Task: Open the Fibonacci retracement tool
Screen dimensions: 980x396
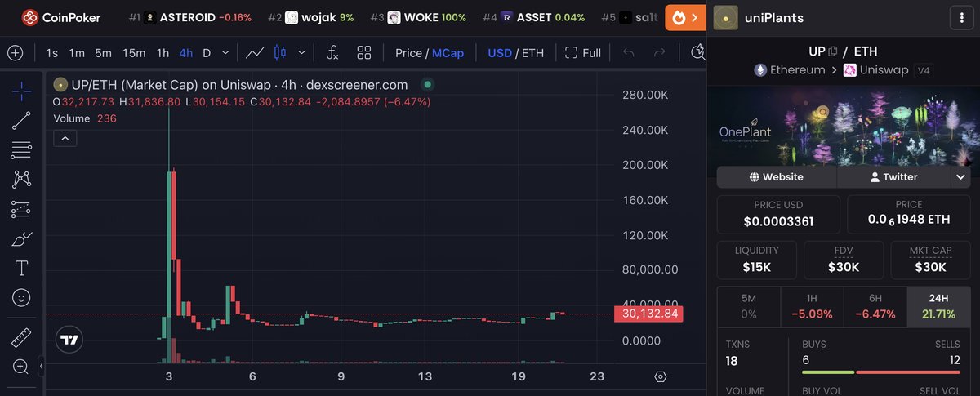Action: click(x=21, y=150)
